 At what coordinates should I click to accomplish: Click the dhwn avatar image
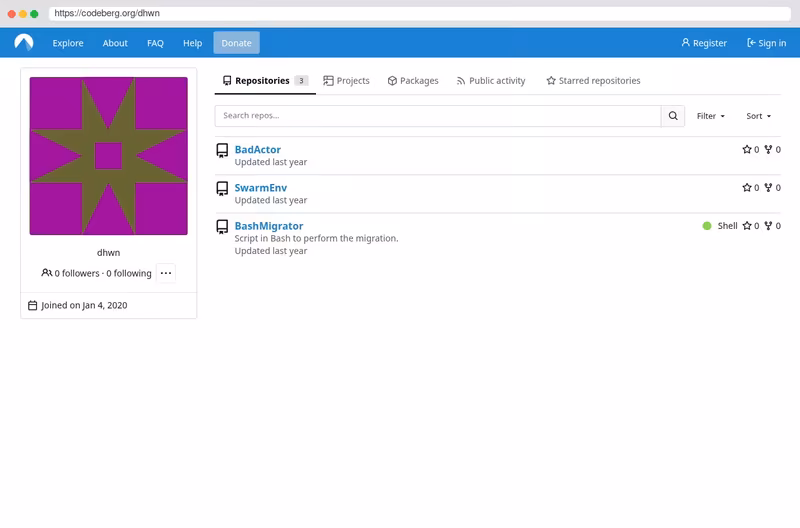(x=109, y=156)
